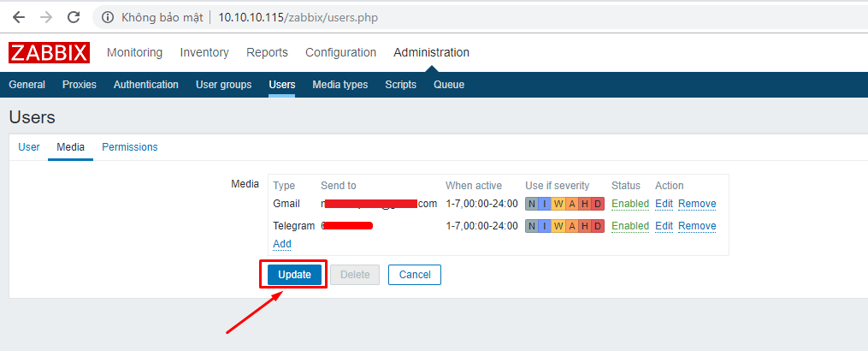Remove the Gmail media entry
This screenshot has height=351, width=868.
[x=697, y=204]
